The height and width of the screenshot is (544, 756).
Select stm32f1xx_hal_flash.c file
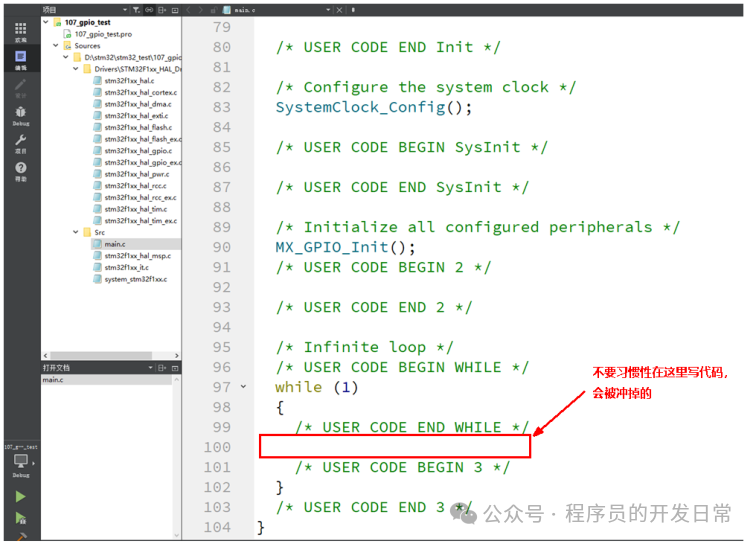pos(138,127)
